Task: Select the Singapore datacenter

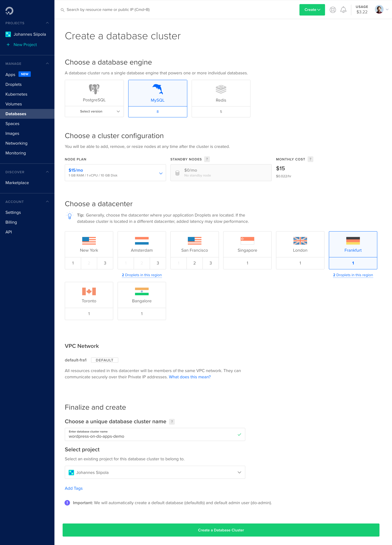Action: 247,244
